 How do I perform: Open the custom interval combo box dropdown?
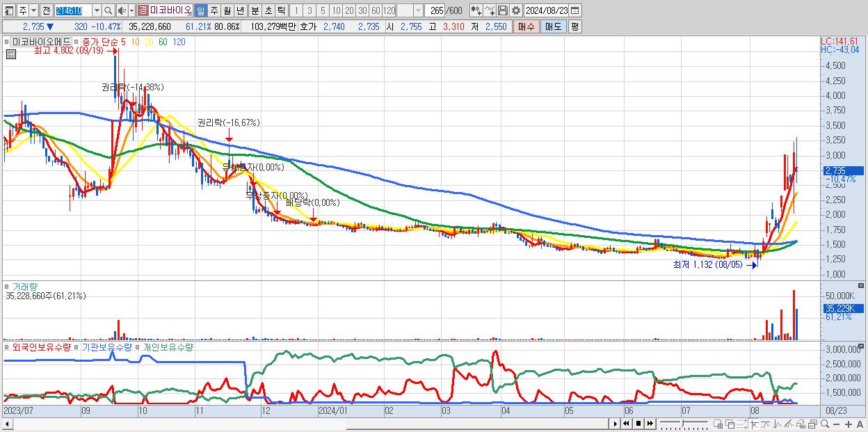[418, 11]
